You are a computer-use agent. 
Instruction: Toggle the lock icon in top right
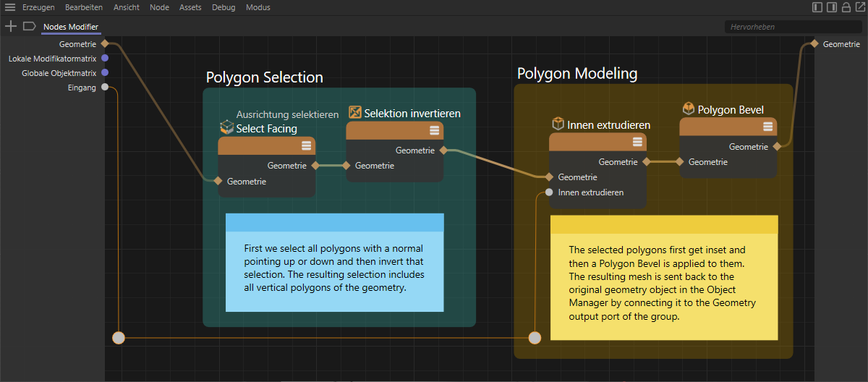pyautogui.click(x=846, y=7)
